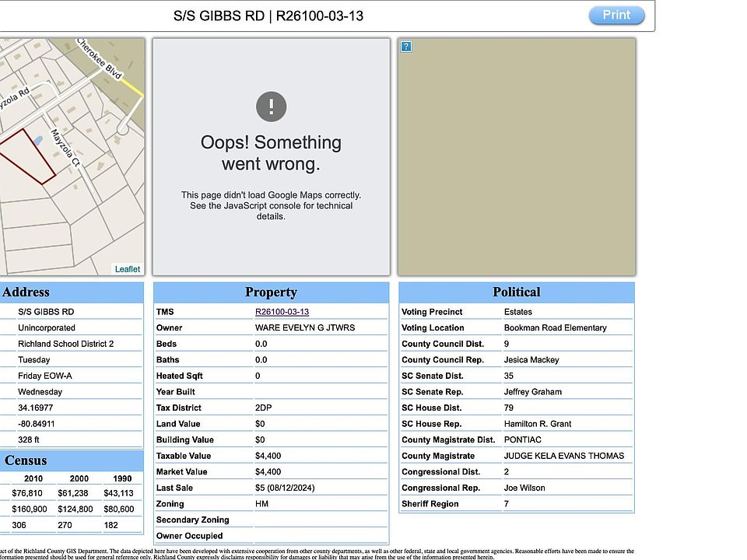Click the Tax District value 2DP
747x560 pixels.
(264, 408)
